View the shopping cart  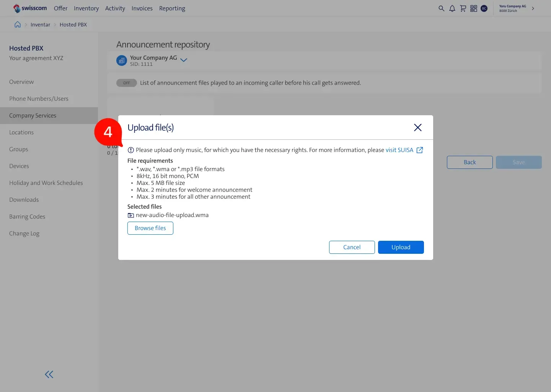point(463,8)
